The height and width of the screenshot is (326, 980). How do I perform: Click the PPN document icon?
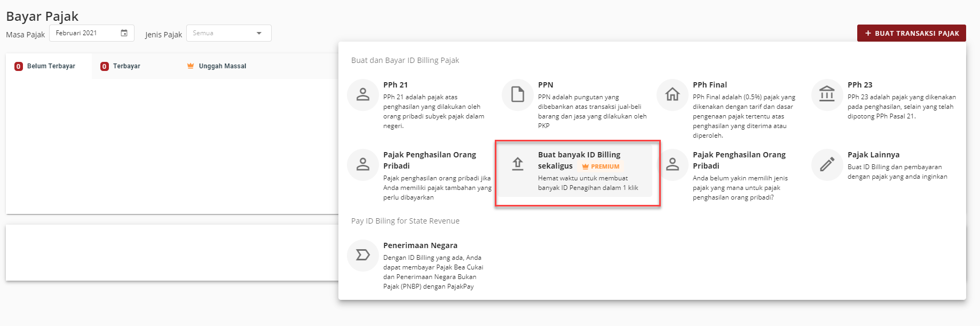coord(518,94)
